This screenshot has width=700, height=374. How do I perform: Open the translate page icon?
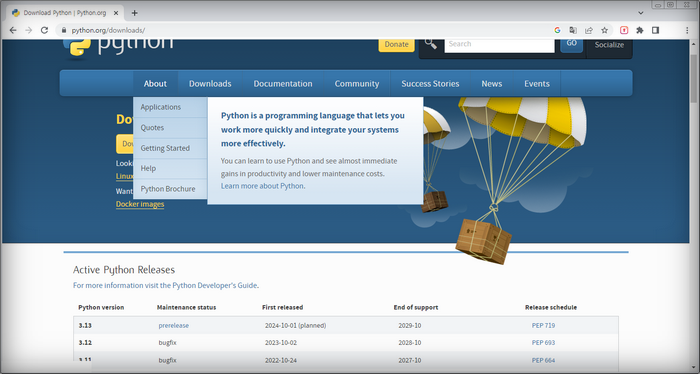click(573, 30)
